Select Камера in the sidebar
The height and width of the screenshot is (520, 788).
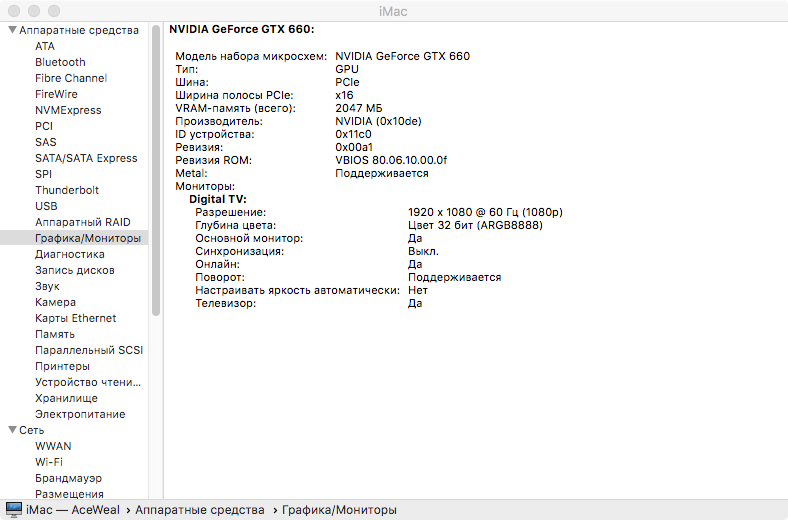[x=55, y=302]
